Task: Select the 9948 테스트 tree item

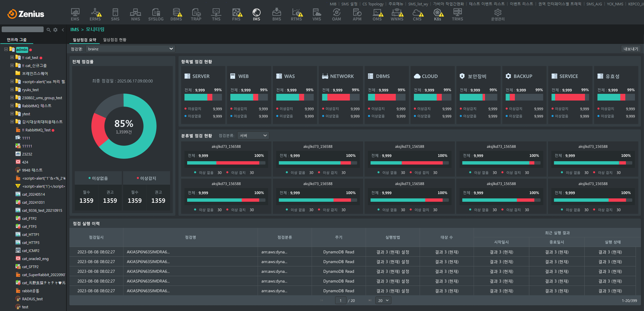Action: point(32,170)
